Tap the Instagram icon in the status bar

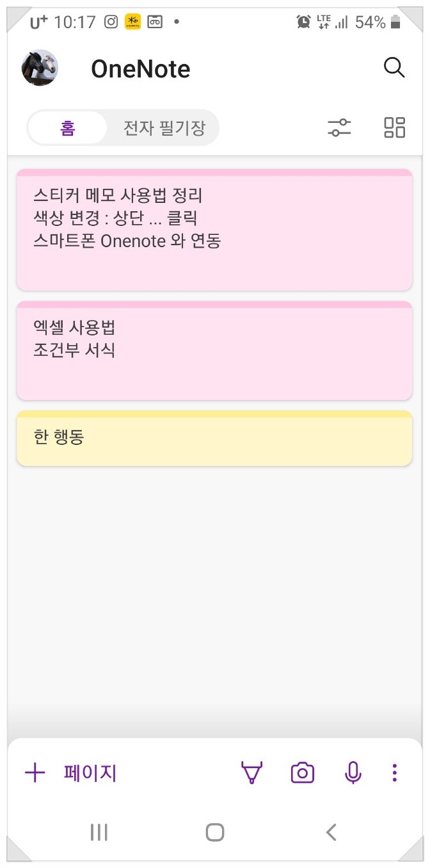coord(111,21)
